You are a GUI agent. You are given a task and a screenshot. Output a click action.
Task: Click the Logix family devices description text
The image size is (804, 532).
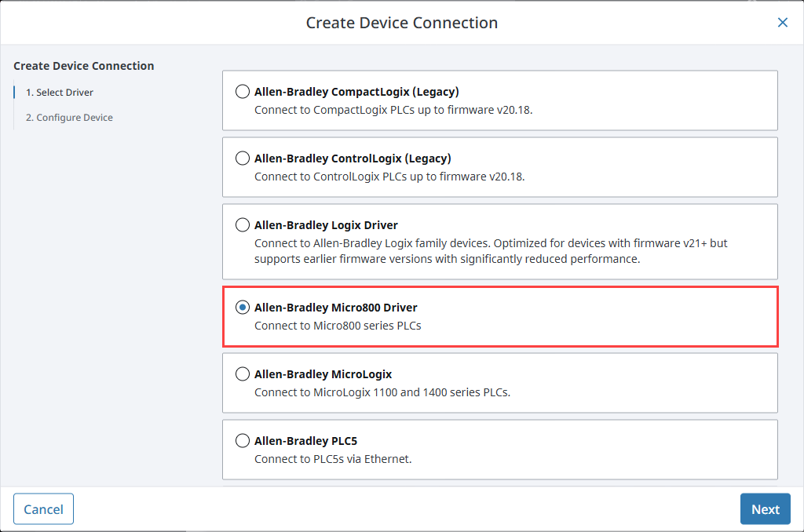(x=491, y=251)
